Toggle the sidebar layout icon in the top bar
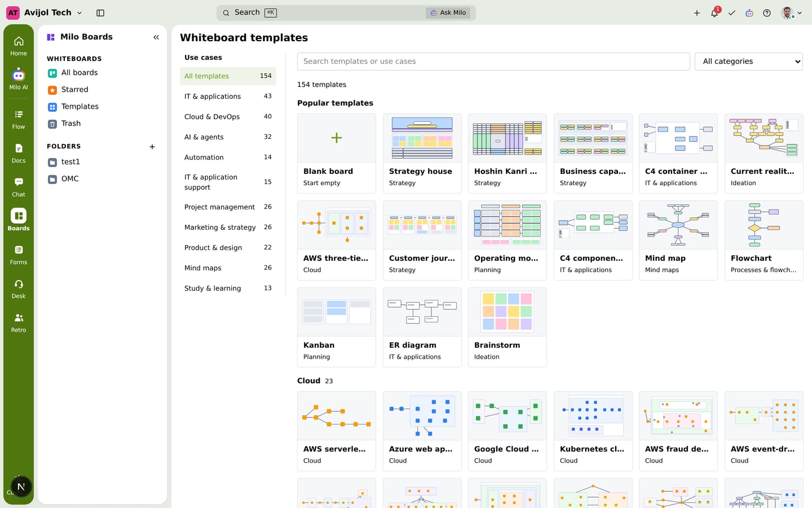 tap(100, 12)
